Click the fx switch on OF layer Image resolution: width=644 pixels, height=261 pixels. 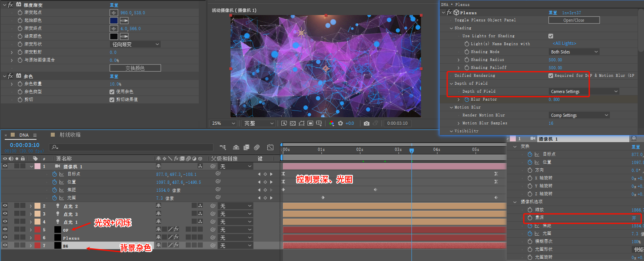[176, 229]
